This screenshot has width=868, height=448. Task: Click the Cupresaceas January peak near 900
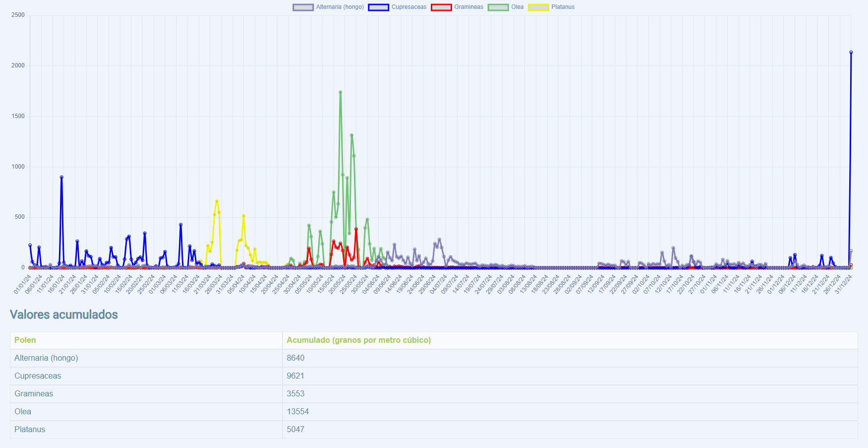(x=61, y=177)
